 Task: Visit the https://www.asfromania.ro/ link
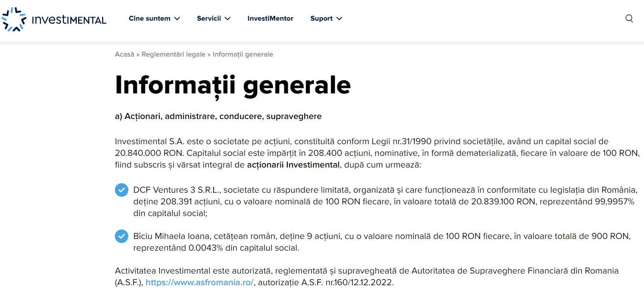coord(200,283)
